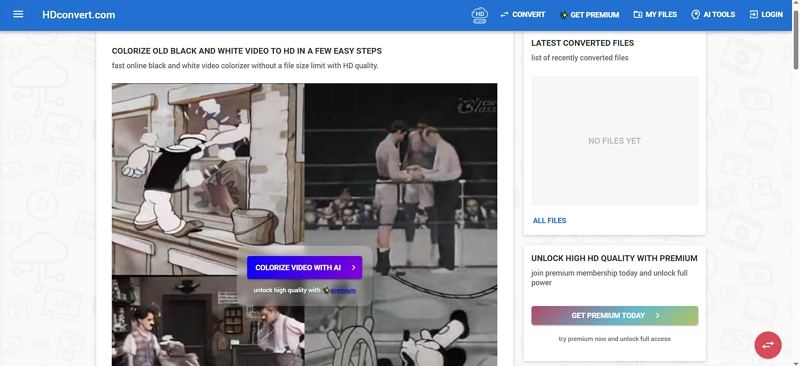
Task: Click the red floating convert button
Action: click(x=768, y=345)
